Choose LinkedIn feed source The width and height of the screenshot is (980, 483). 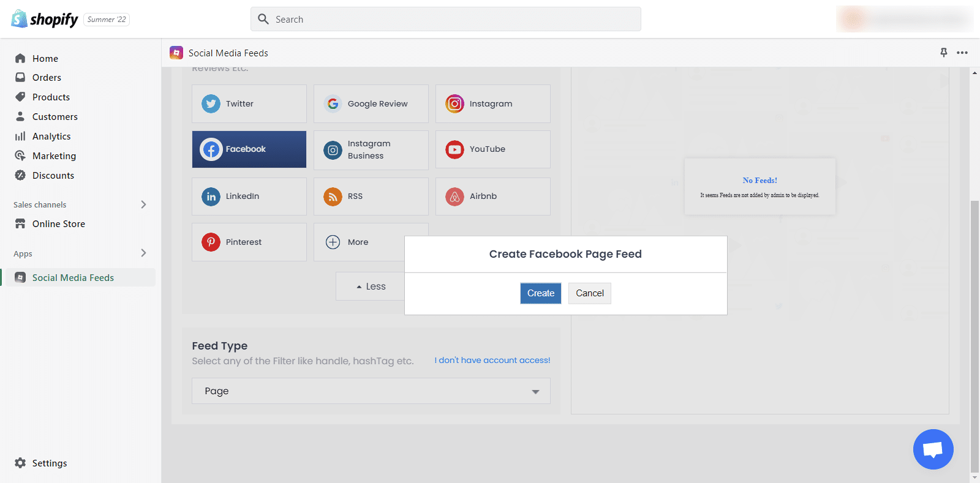249,197
